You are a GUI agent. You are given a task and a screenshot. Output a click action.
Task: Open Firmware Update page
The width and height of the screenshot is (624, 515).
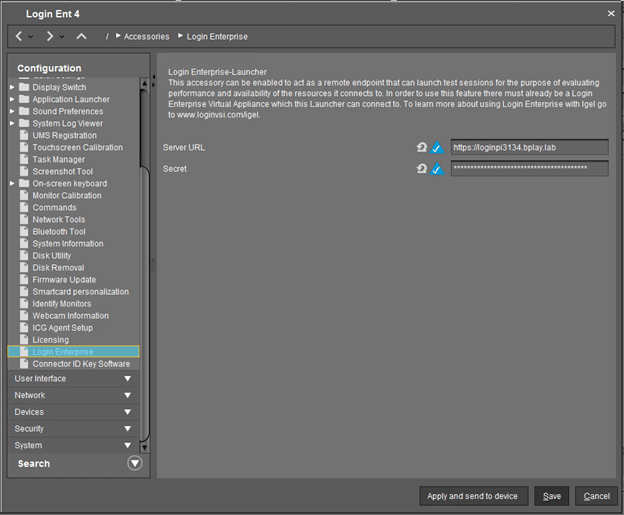click(64, 280)
